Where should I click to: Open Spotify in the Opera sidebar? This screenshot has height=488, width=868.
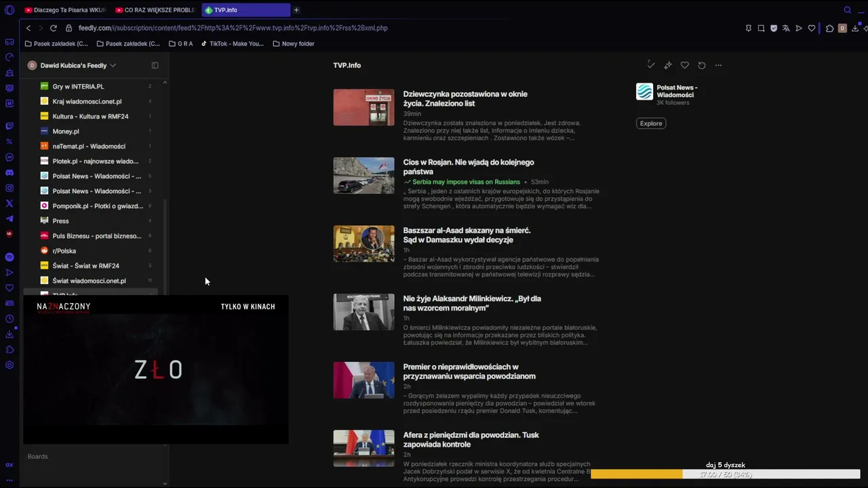[x=9, y=257]
